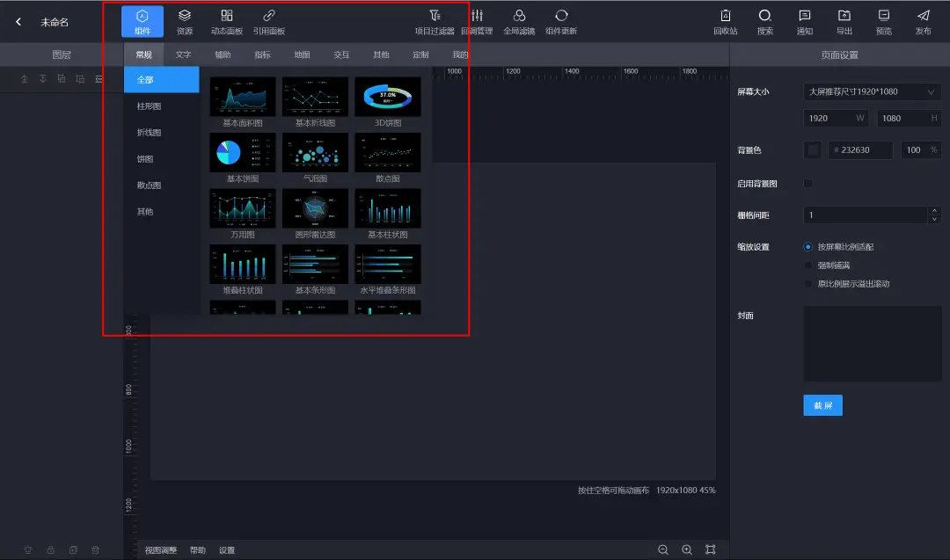The image size is (950, 560).
Task: Click the lightbulb icon below the layers panel
Action: pos(28,549)
